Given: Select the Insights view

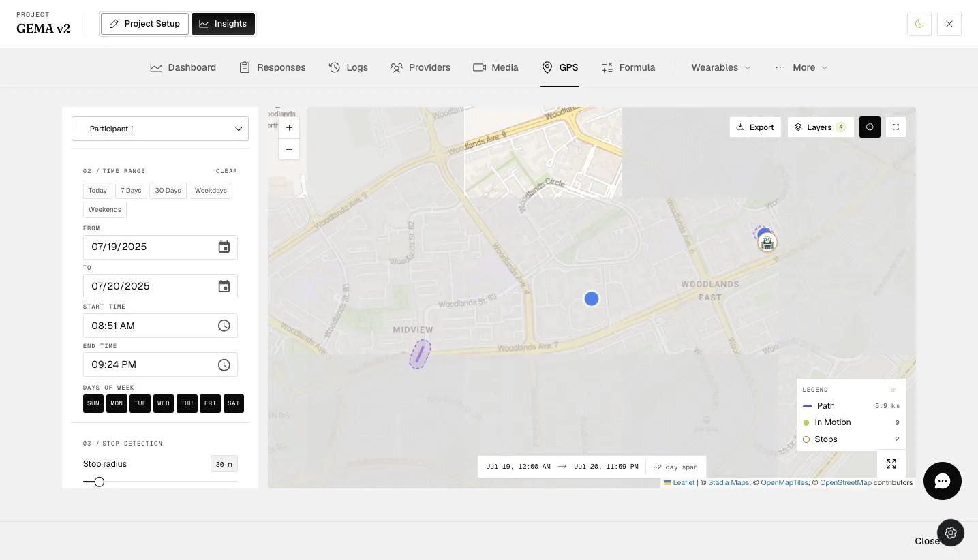Looking at the screenshot, I should [223, 24].
